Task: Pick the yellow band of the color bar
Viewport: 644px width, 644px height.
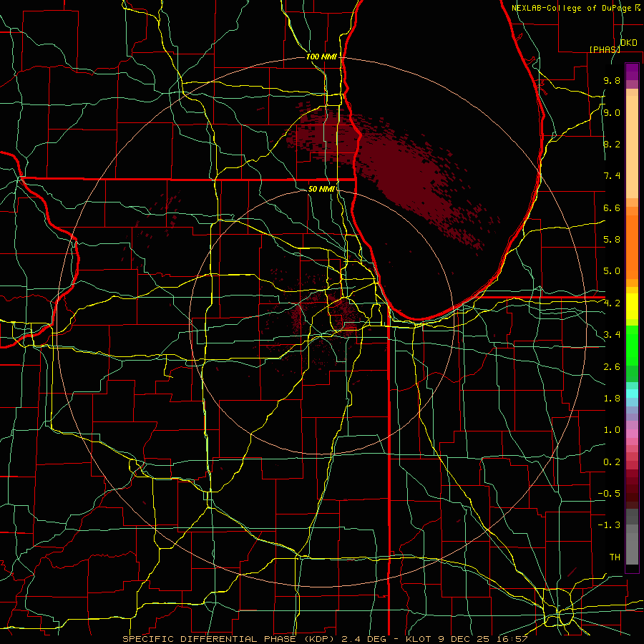Action: coord(632,306)
